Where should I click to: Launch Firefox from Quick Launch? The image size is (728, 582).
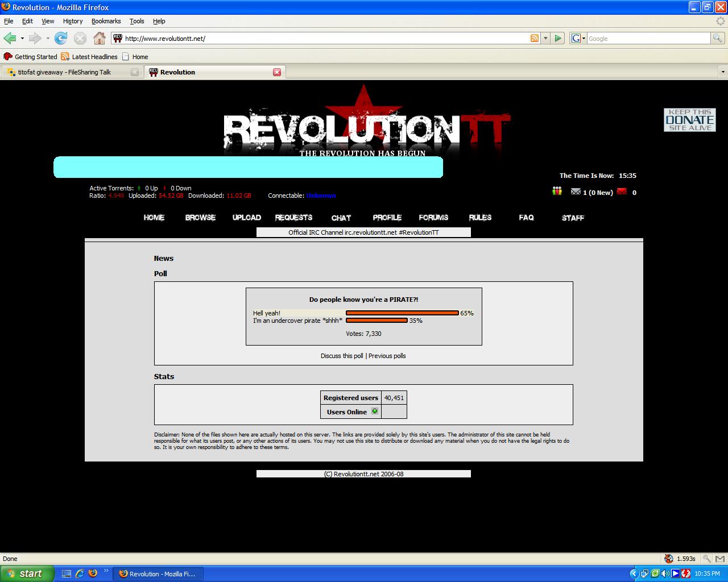pyautogui.click(x=93, y=573)
